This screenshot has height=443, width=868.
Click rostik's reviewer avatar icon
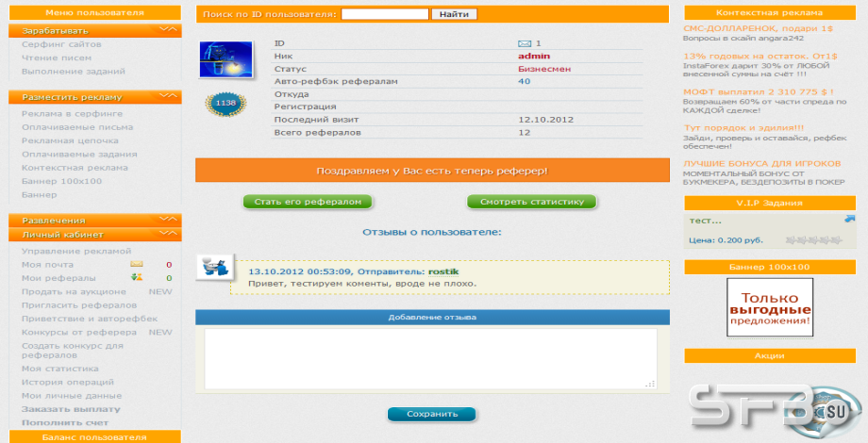point(215,267)
